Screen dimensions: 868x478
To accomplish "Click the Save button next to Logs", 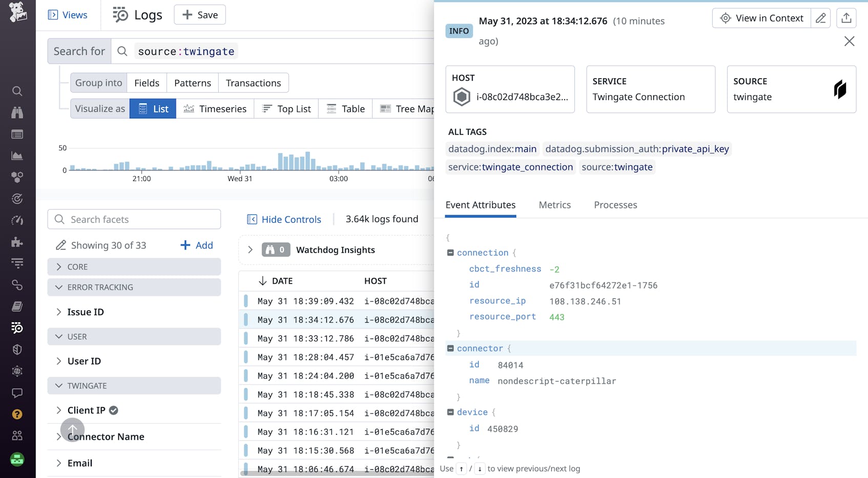I will [199, 14].
